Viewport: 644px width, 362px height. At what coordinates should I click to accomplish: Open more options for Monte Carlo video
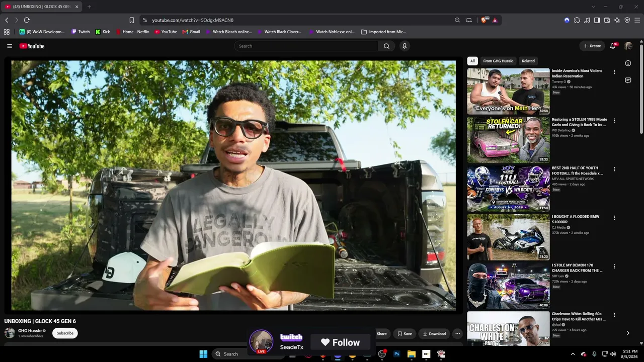click(614, 121)
